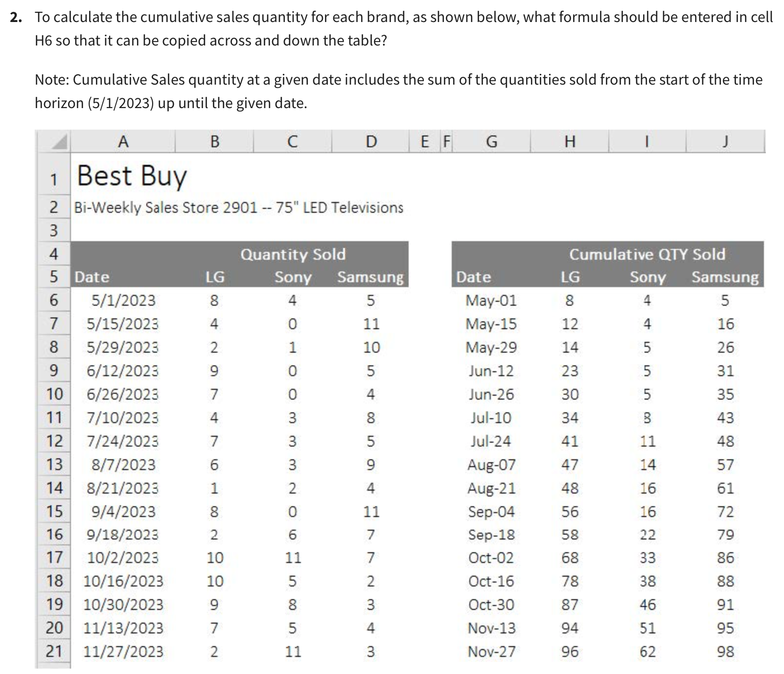Click the Bi-Weekly Sales Store subtitle cell
The width and height of the screenshot is (784, 674).
tap(239, 207)
